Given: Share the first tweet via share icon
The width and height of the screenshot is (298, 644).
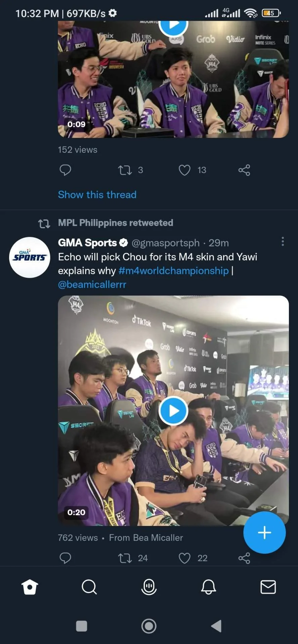Looking at the screenshot, I should pos(244,170).
